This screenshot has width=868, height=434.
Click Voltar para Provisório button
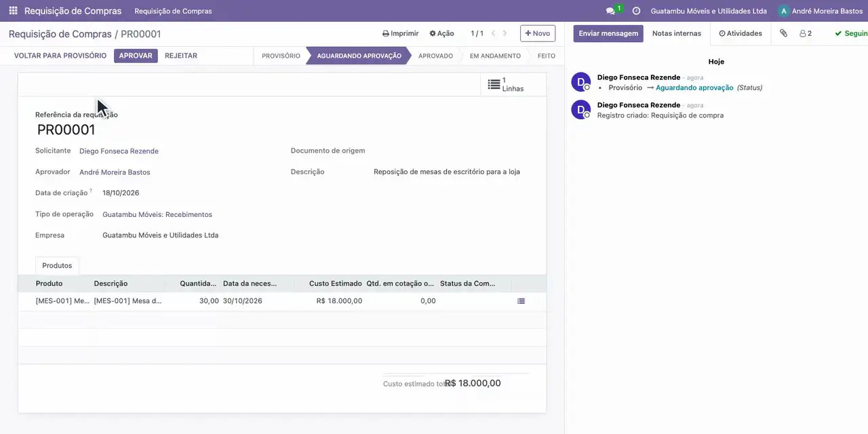pyautogui.click(x=60, y=56)
